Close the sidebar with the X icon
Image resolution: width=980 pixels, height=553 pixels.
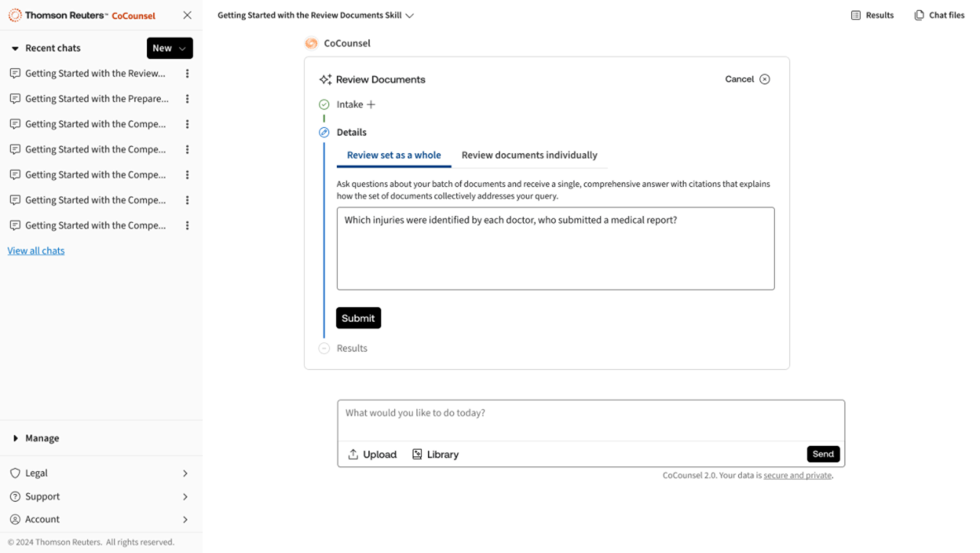(188, 15)
